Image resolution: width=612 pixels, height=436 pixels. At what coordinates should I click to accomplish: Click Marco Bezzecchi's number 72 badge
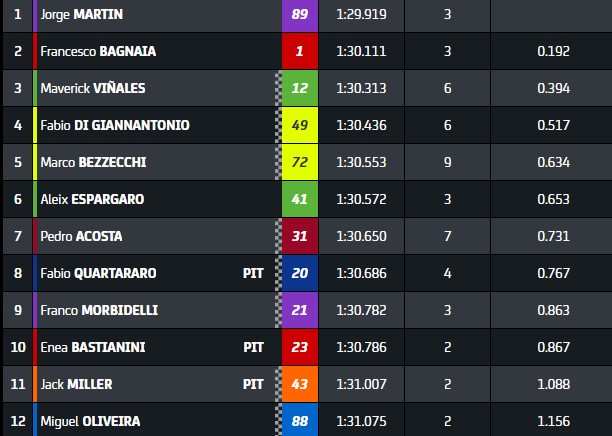(300, 162)
